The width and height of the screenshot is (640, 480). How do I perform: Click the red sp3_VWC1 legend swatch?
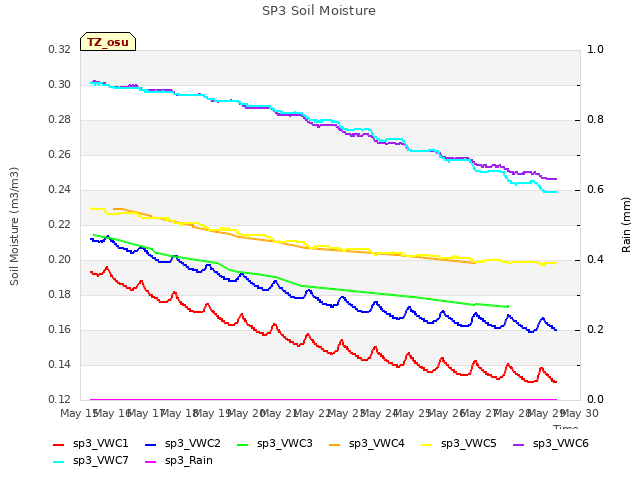click(x=59, y=444)
